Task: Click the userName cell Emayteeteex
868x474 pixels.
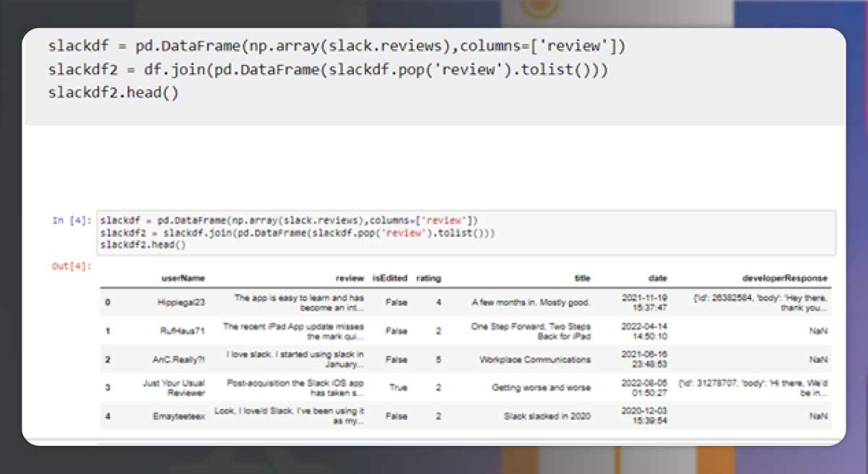Action: pyautogui.click(x=179, y=416)
